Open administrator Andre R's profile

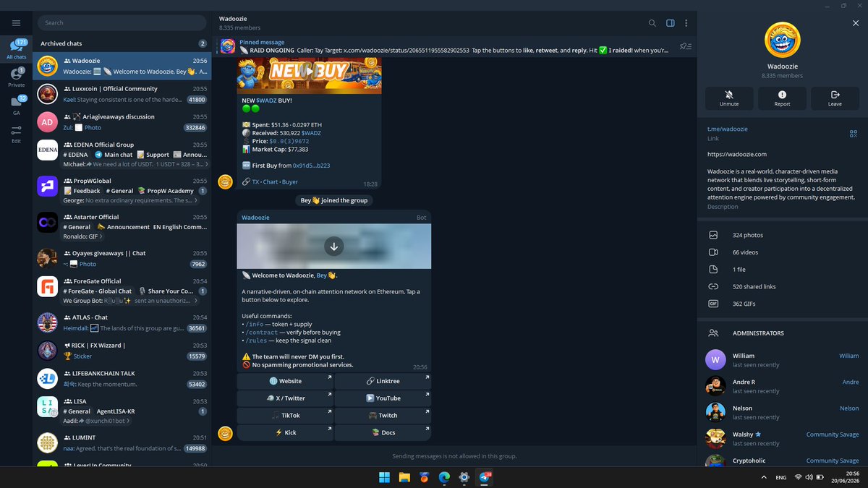click(782, 386)
